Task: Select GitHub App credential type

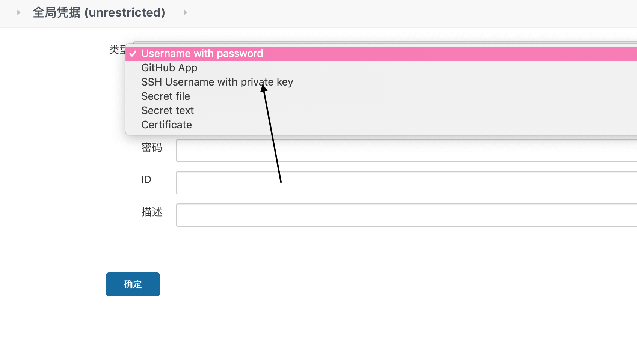Action: (x=169, y=68)
